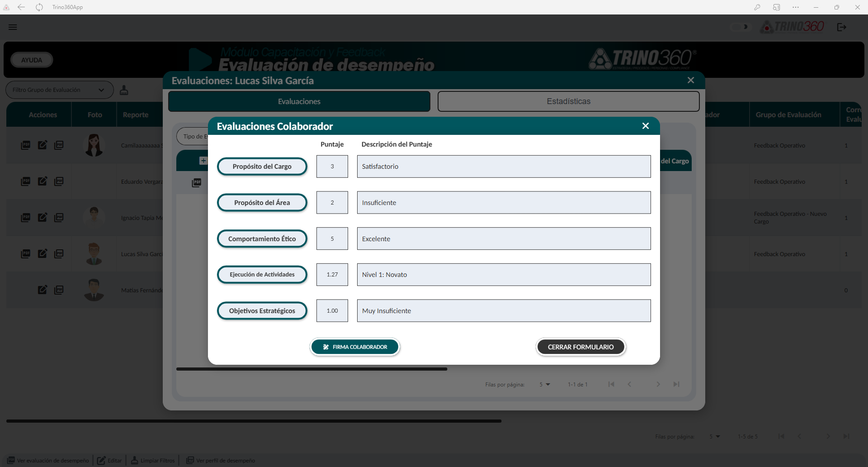The width and height of the screenshot is (868, 467).
Task: Toggle the dark mode switch in header
Action: (x=739, y=27)
